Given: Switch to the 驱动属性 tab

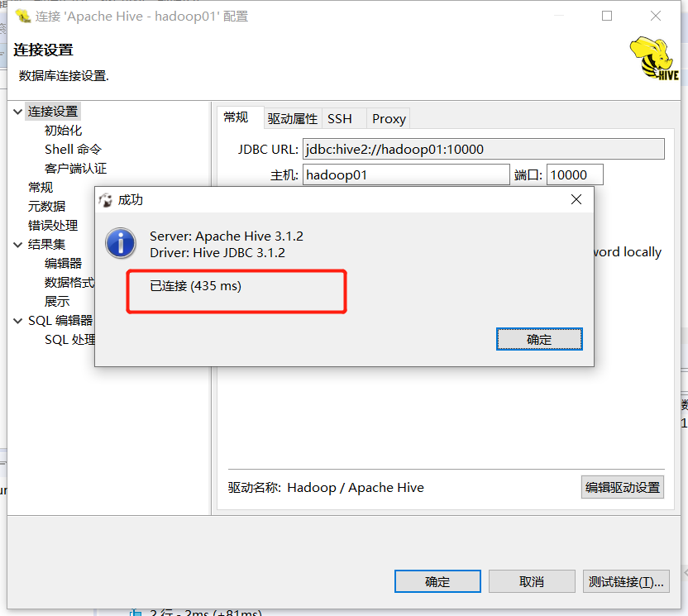Looking at the screenshot, I should [292, 119].
